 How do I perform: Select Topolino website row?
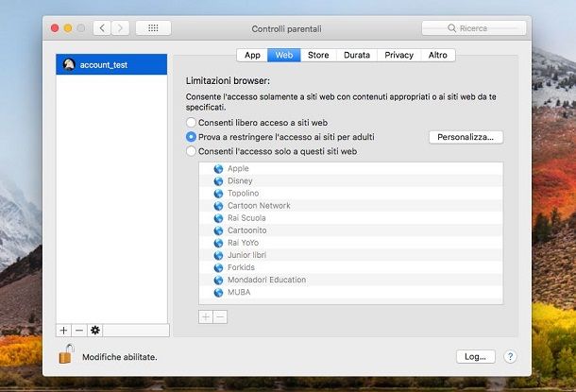coord(351,194)
